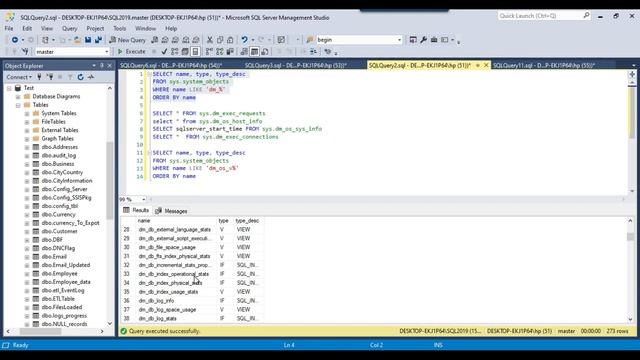Click the Paste icon in toolbar

pos(230,40)
